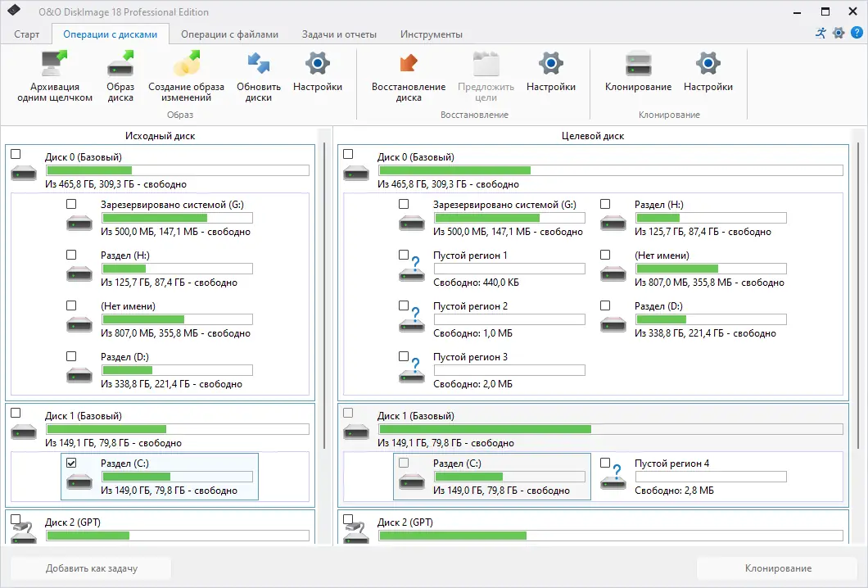The width and height of the screenshot is (868, 588).
Task: Click Целевой диск panel header
Action: point(593,136)
